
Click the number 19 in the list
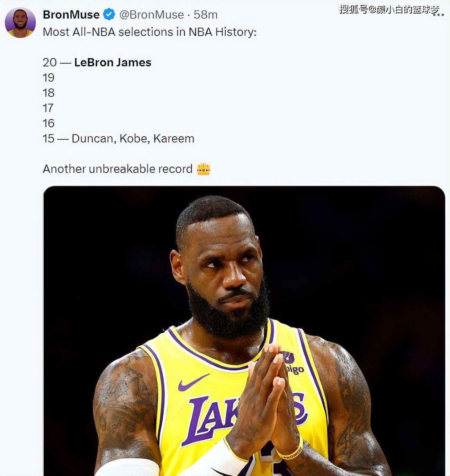click(x=48, y=77)
